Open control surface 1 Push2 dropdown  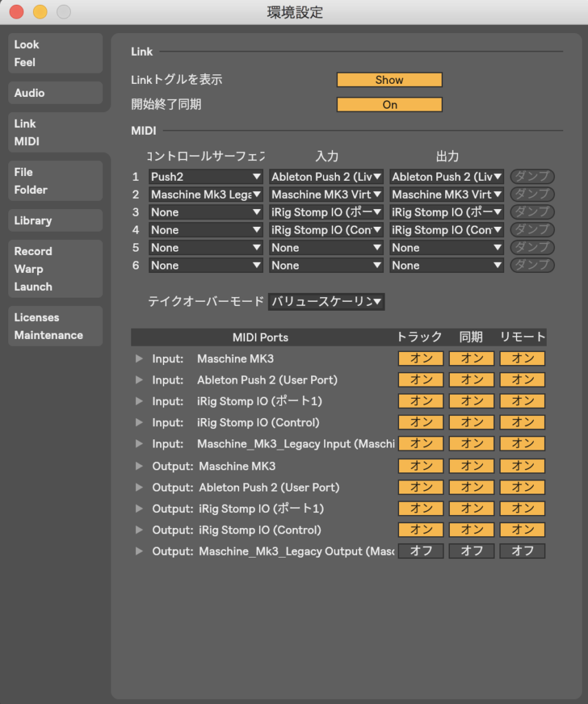[206, 177]
